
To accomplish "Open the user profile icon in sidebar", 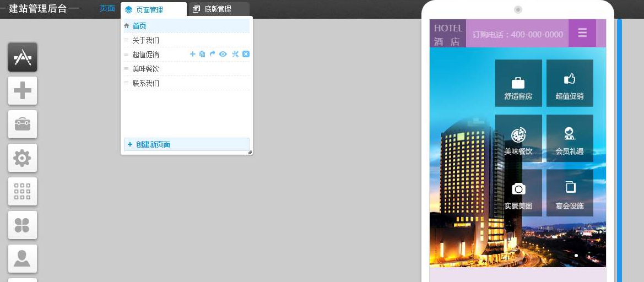I will [x=23, y=258].
